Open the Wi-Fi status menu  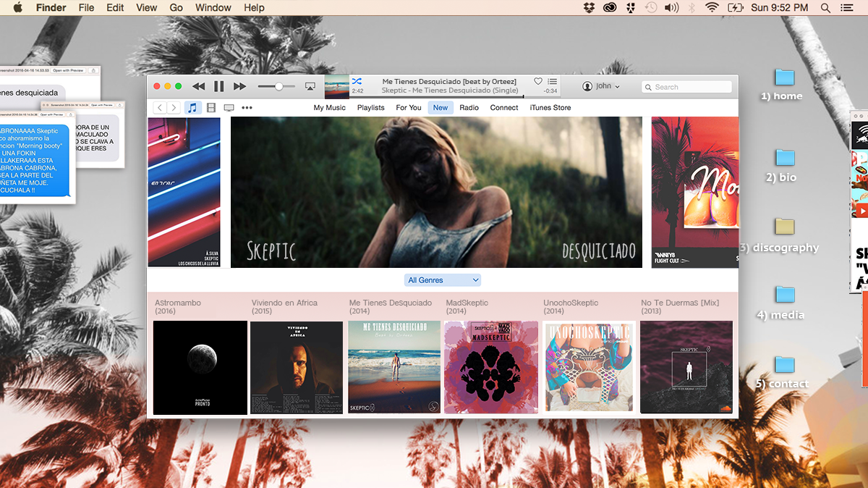(x=712, y=7)
